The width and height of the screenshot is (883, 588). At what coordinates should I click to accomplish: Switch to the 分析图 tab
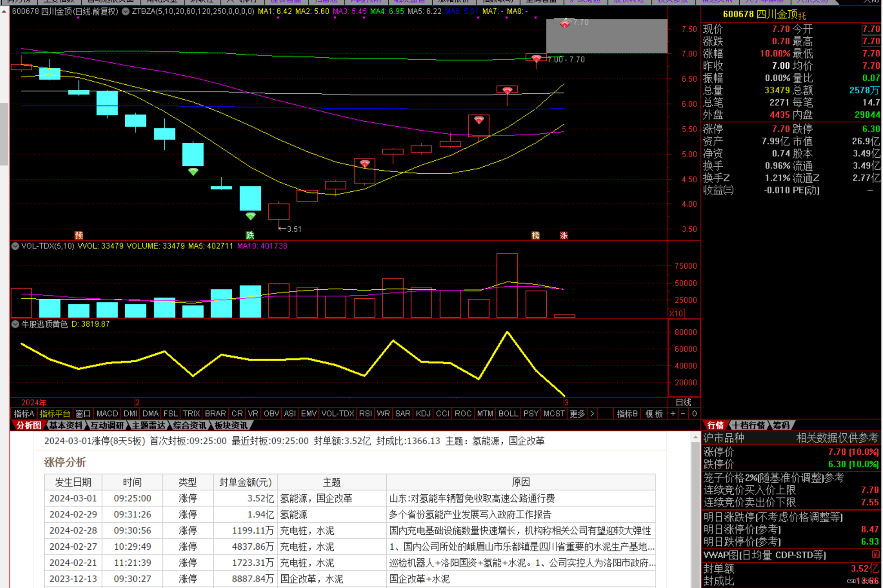pos(28,425)
